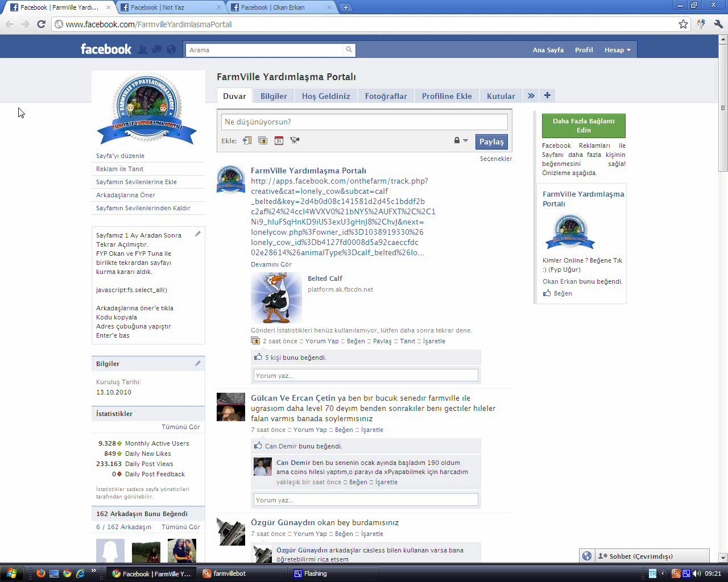Click the Sayfa'yı düzenle link

pos(120,156)
